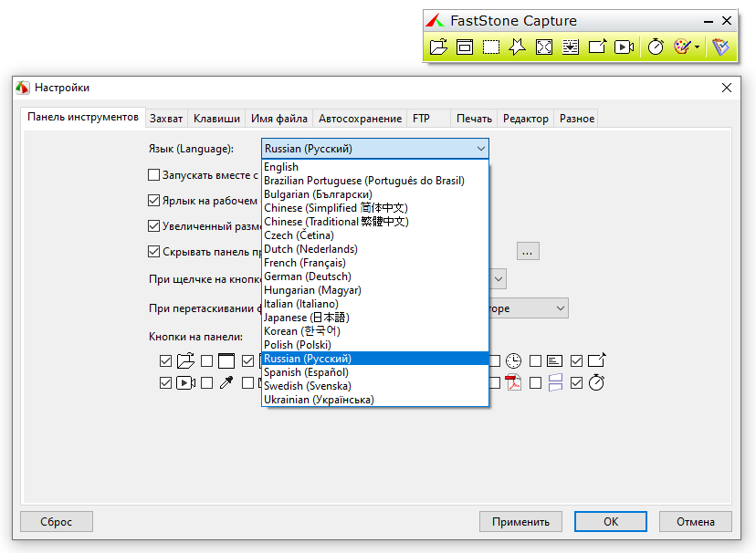Click join images purple icon in buttons row
Image resolution: width=756 pixels, height=553 pixels.
click(555, 383)
